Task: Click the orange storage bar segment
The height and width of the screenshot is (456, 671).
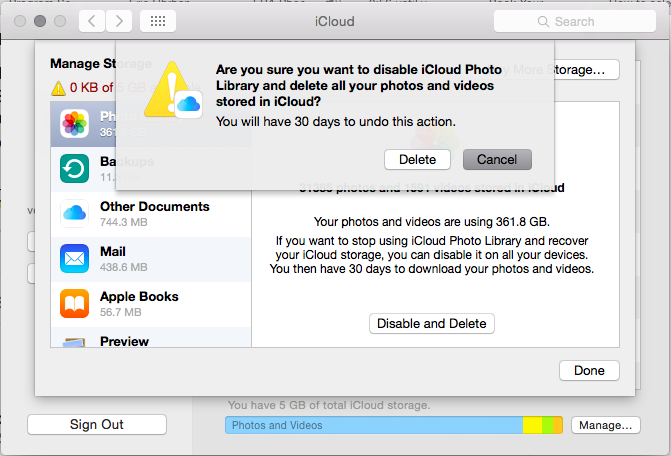Action: (x=558, y=425)
